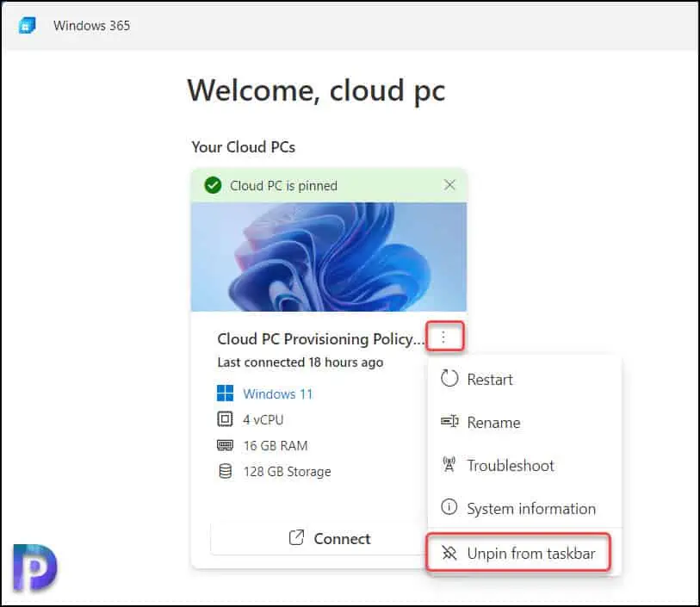Click the storage database icon
Screen dimensions: 700x607
(x=226, y=471)
